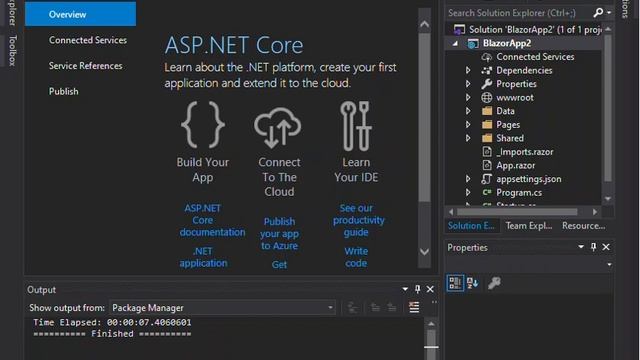The height and width of the screenshot is (360, 640).
Task: Click the appsettings.json file icon
Action: [x=487, y=179]
